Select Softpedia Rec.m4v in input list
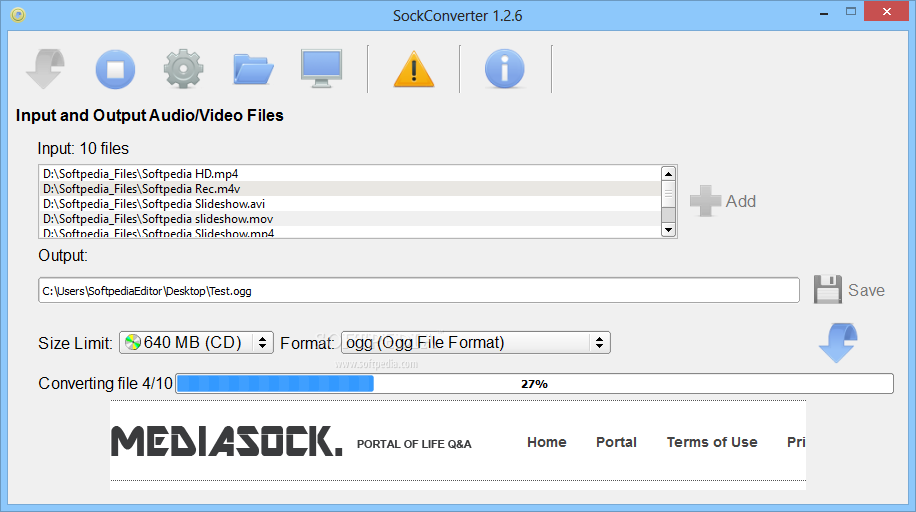This screenshot has width=916, height=512. click(351, 189)
